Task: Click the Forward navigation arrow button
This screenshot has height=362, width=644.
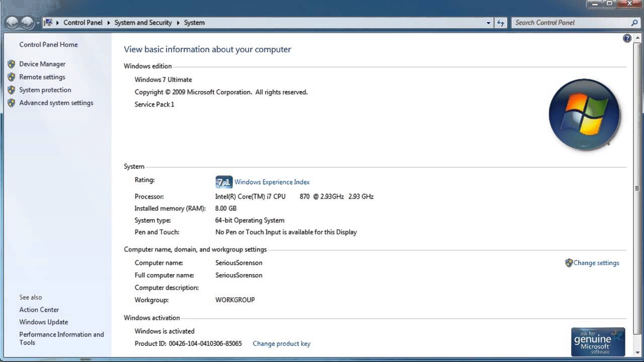Action: tap(27, 23)
